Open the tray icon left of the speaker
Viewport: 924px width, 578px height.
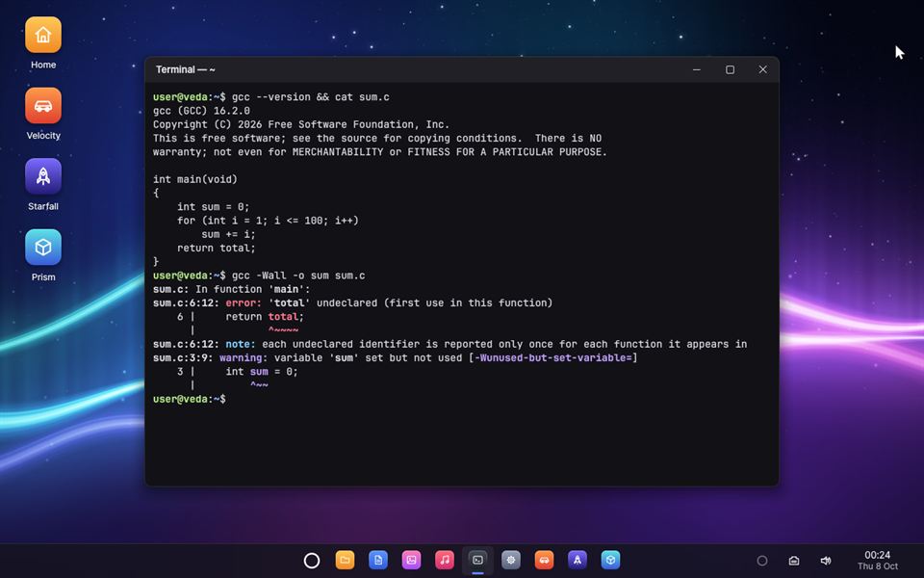click(x=794, y=561)
